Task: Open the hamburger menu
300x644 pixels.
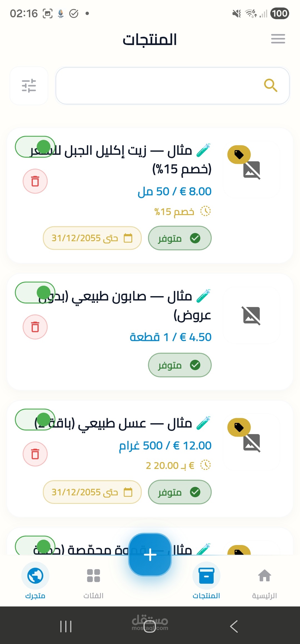Action: [x=278, y=39]
